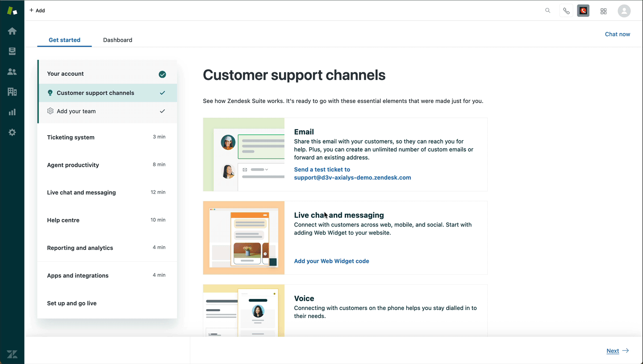Viewport: 643px width, 364px height.
Task: Expand the Set up and go live section
Action: pyautogui.click(x=107, y=303)
